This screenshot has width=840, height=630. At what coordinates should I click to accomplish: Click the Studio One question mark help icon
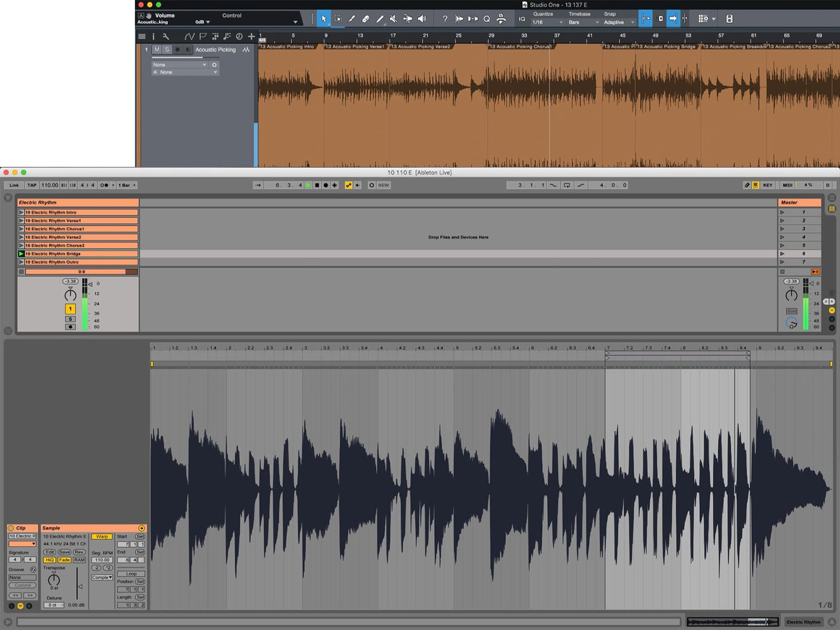tap(445, 19)
